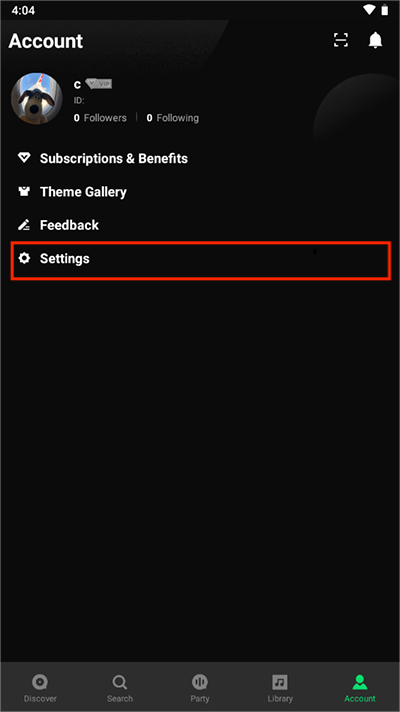The height and width of the screenshot is (712, 400).
Task: Tap the profile avatar picture
Action: (37, 99)
